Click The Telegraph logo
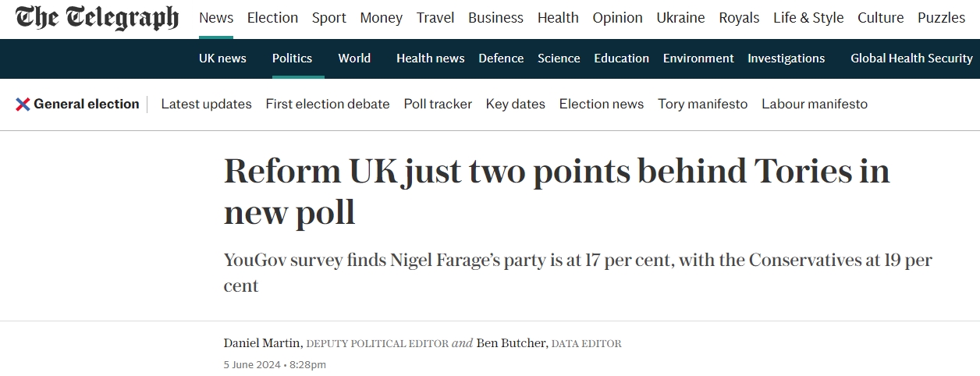Image resolution: width=980 pixels, height=376 pixels. click(x=97, y=17)
